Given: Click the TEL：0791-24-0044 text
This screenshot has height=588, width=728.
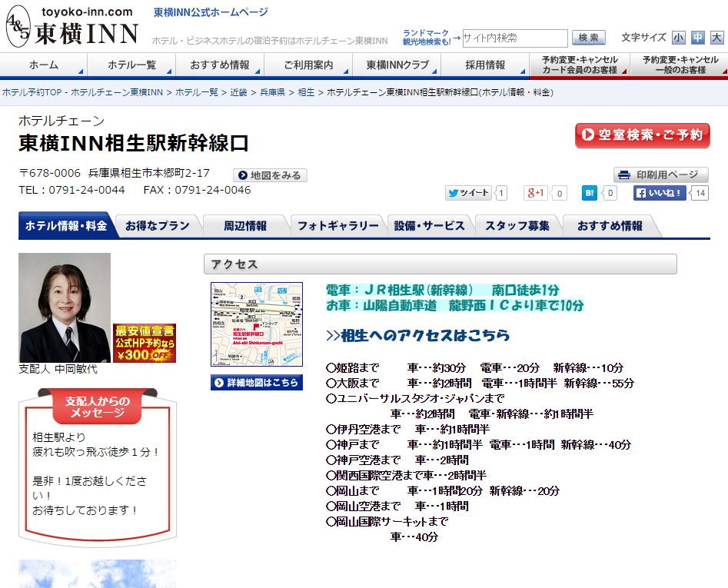Looking at the screenshot, I should coord(71,190).
